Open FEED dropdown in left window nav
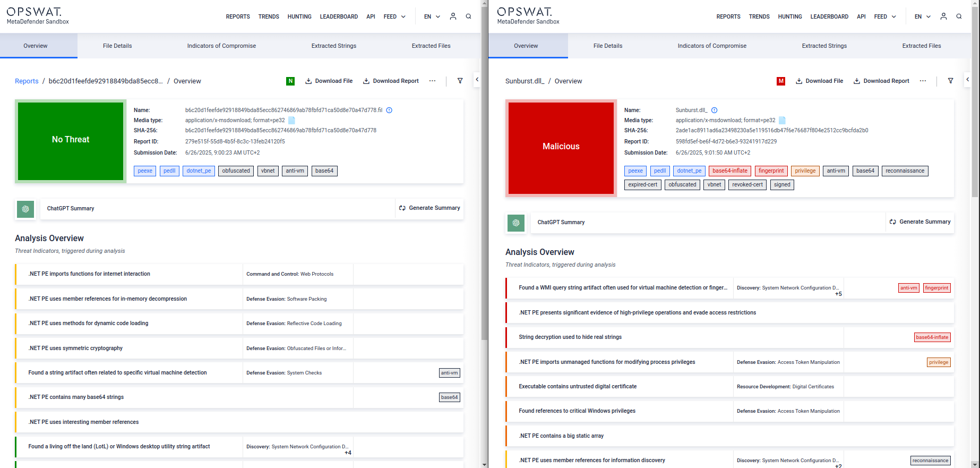980x468 pixels. click(394, 16)
